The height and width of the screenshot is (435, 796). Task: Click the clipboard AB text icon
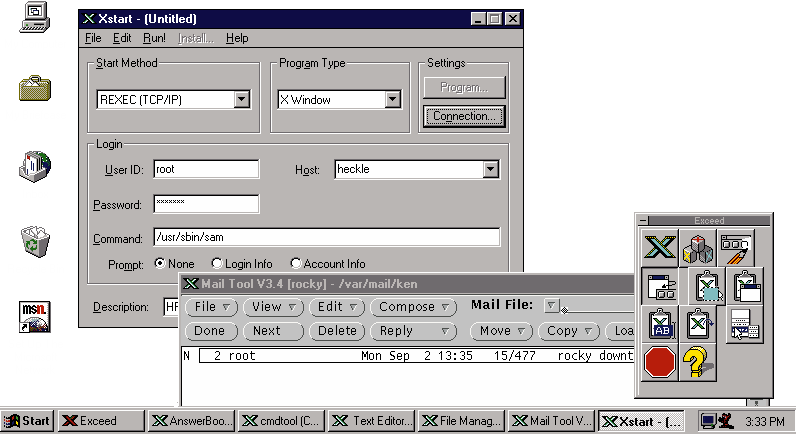661,324
